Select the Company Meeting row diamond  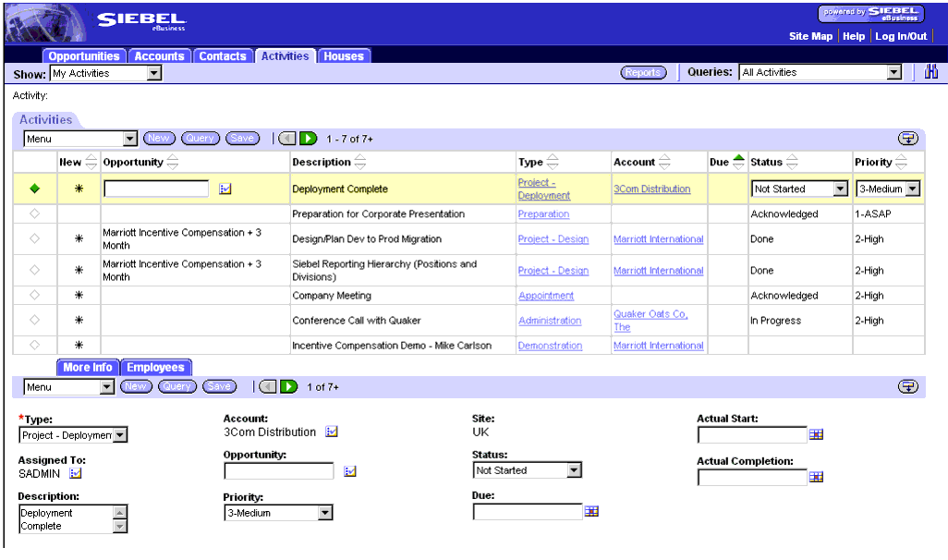point(34,295)
